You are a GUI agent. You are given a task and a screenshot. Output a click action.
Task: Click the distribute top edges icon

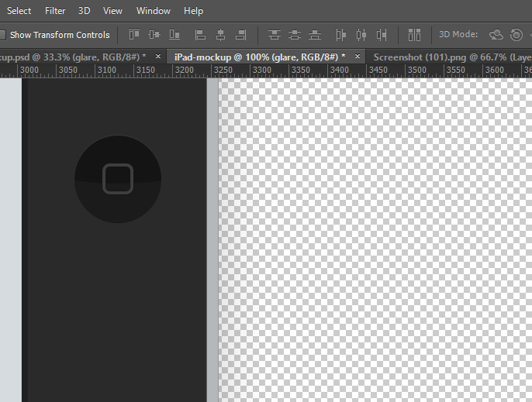pyautogui.click(x=274, y=35)
